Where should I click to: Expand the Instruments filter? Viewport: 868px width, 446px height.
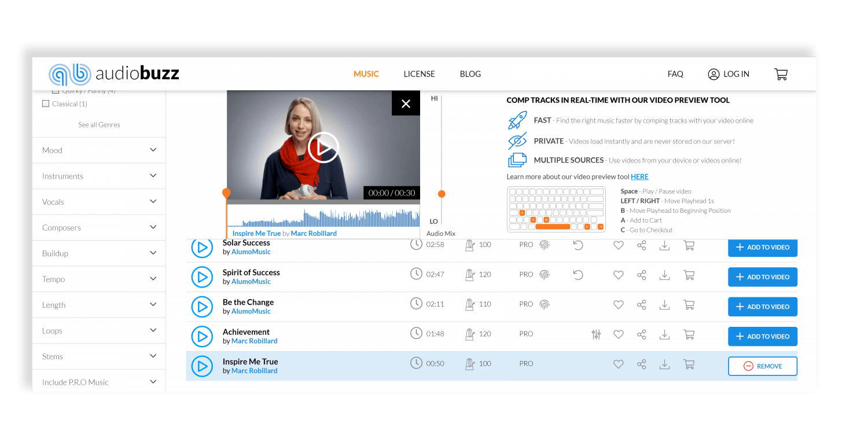(x=99, y=176)
